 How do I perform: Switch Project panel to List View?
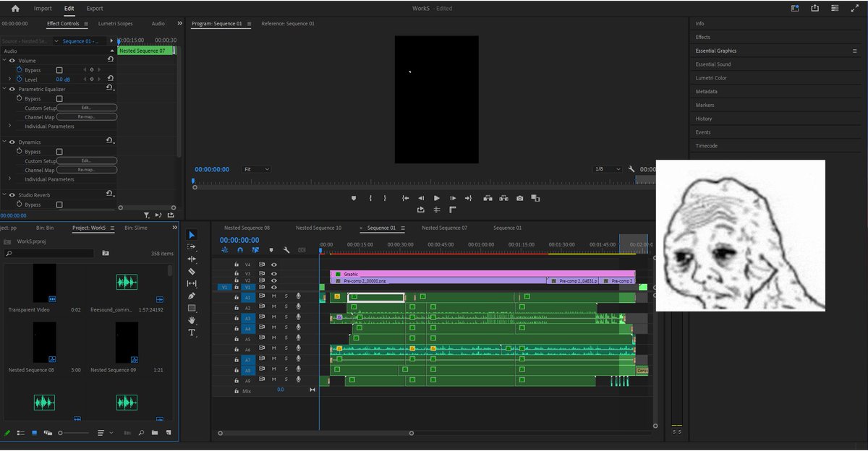[21, 433]
